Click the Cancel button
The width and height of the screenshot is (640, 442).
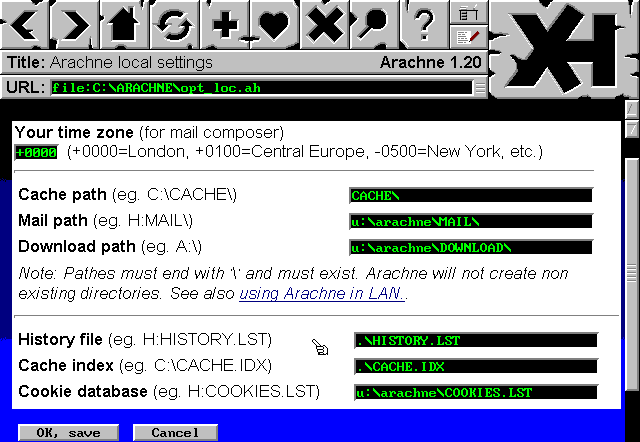pos(175,433)
